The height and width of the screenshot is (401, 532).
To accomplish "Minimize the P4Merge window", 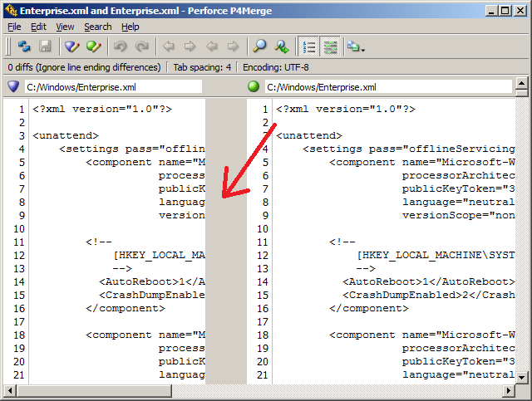I will click(491, 11).
